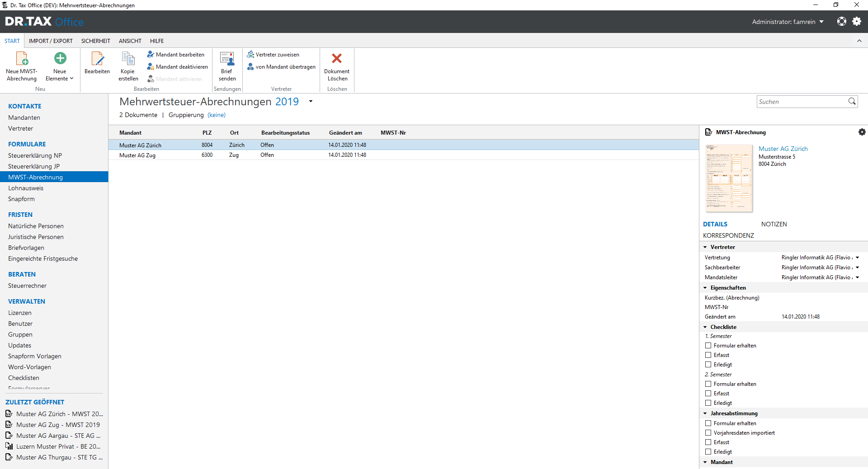The image size is (868, 469).
Task: Open Steuerrechner in sidebar
Action: point(27,286)
